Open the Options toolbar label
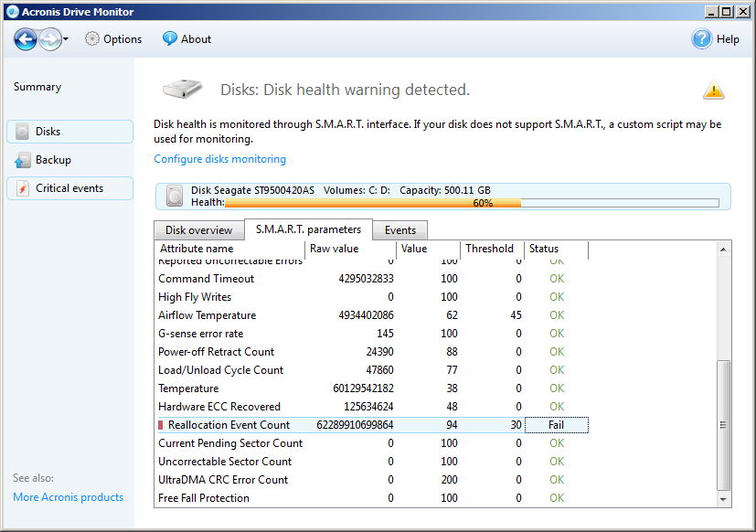This screenshot has height=532, width=756. [x=122, y=39]
